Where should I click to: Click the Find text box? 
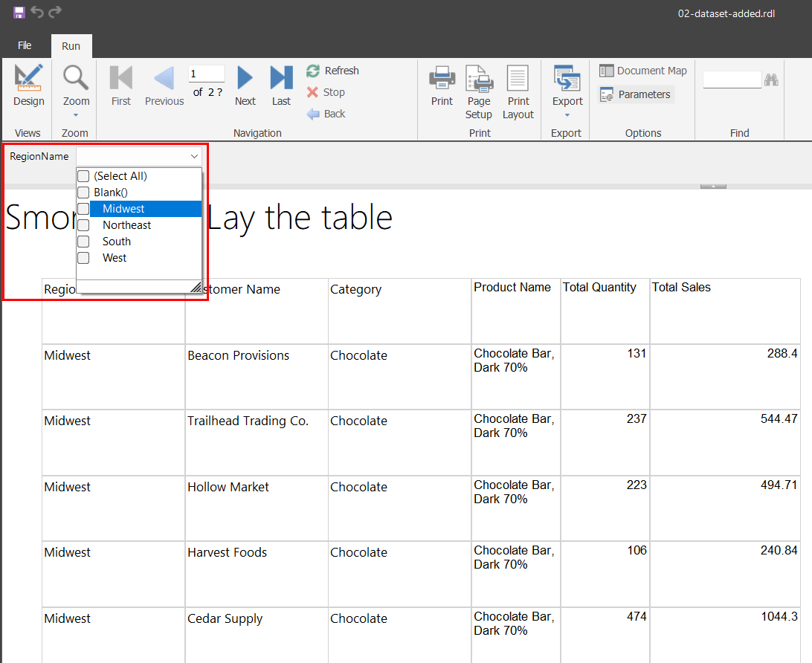732,80
